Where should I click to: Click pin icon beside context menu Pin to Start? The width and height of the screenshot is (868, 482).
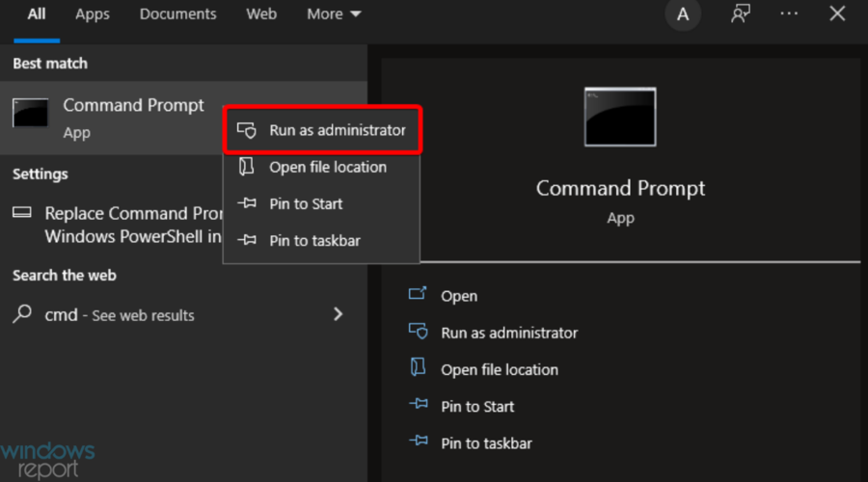pyautogui.click(x=247, y=203)
